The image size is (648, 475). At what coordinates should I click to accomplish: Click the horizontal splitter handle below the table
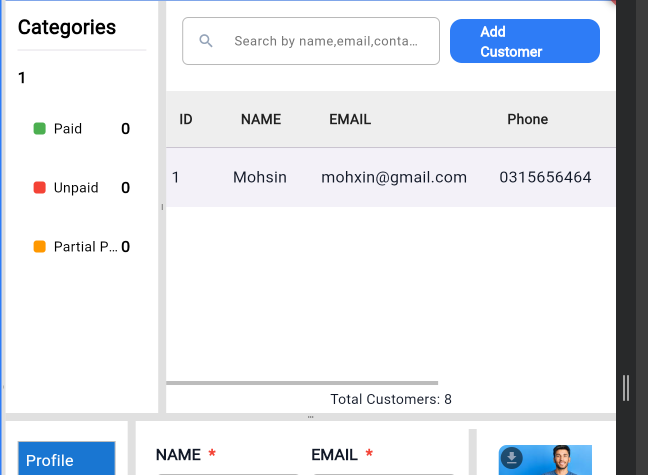point(311,416)
